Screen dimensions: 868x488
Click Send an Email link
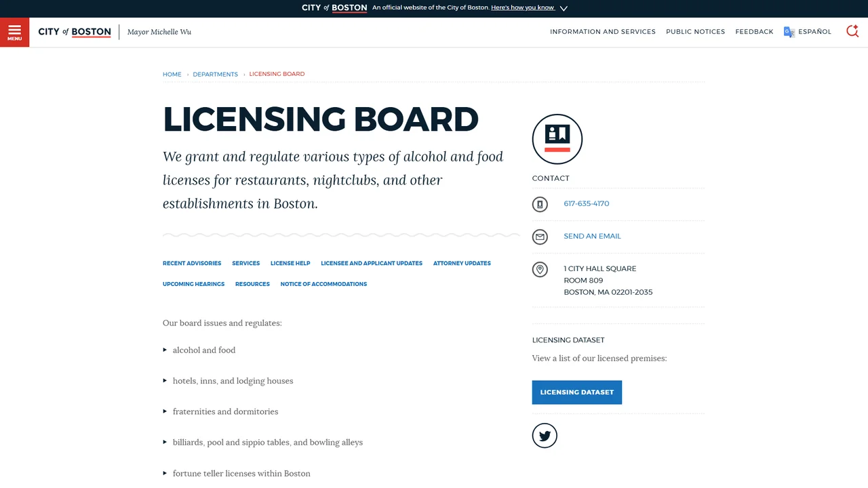click(592, 236)
